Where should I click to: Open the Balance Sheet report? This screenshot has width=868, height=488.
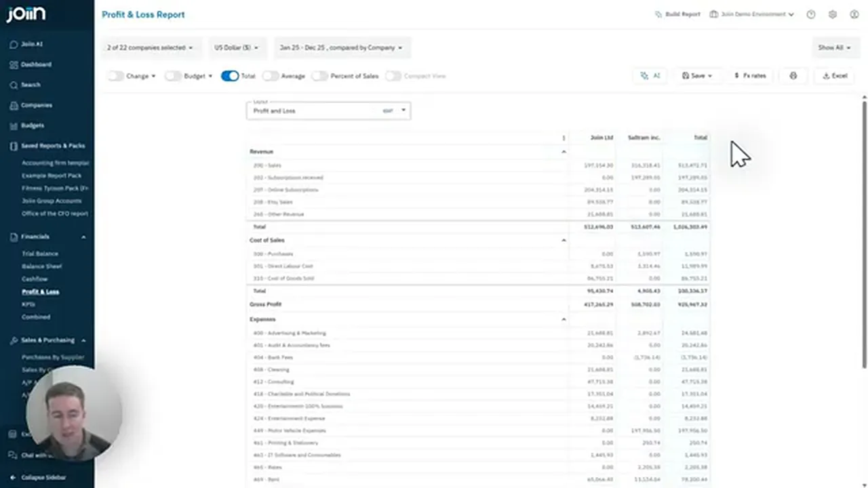(42, 266)
